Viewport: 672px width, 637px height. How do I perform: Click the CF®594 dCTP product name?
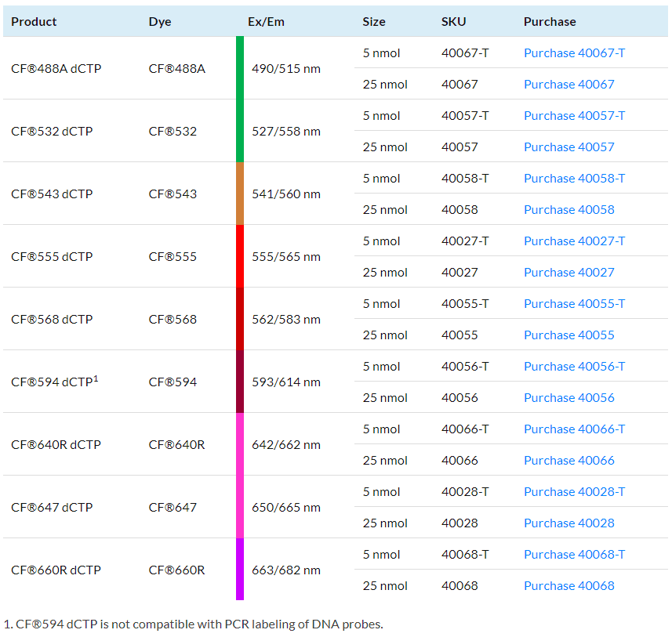[54, 382]
